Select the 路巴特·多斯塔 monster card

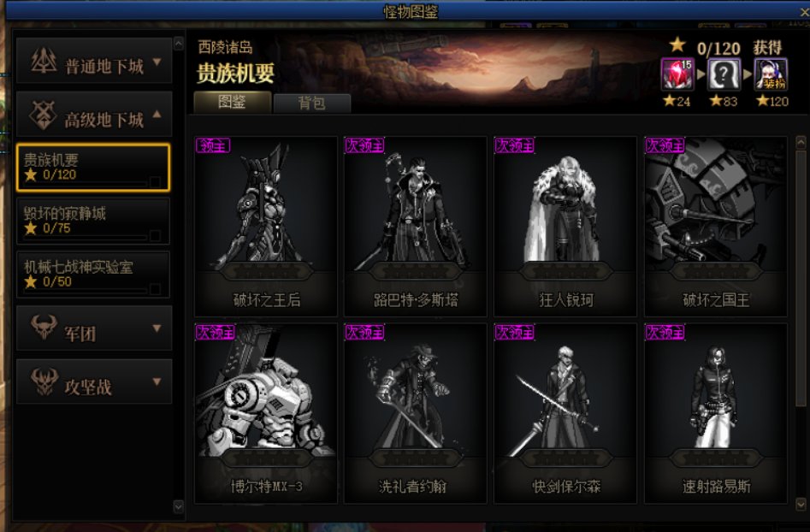[x=416, y=227]
